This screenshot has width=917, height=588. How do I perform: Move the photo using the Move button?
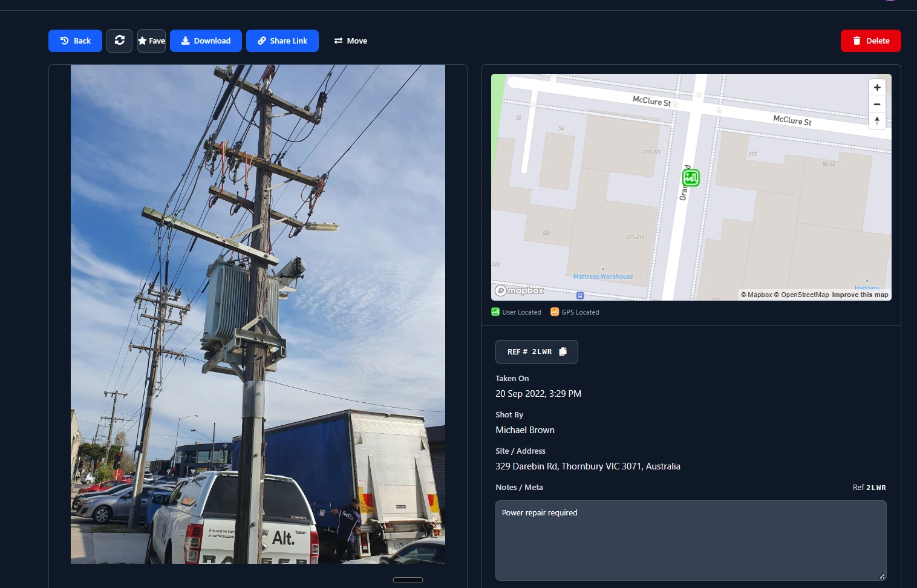click(351, 41)
